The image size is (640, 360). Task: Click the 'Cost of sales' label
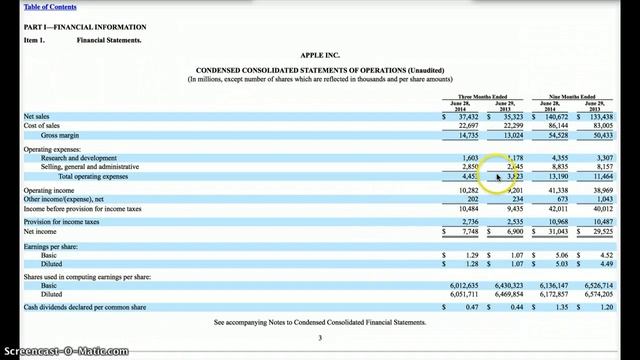tap(42, 126)
